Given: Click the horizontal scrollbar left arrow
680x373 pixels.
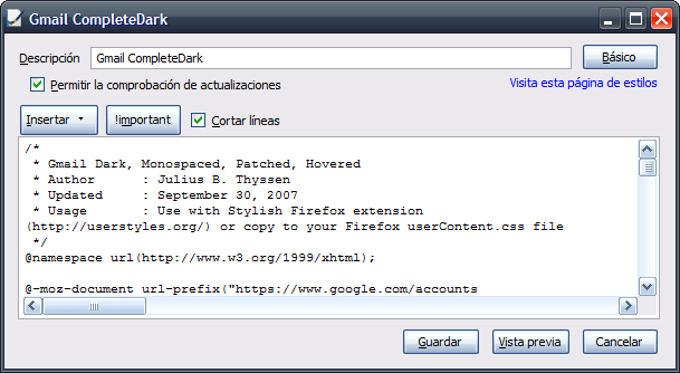Looking at the screenshot, I should click(33, 306).
